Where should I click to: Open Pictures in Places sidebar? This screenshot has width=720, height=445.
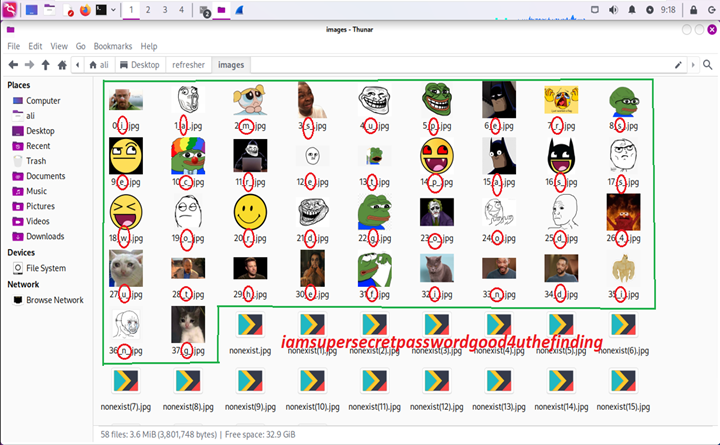click(34, 206)
